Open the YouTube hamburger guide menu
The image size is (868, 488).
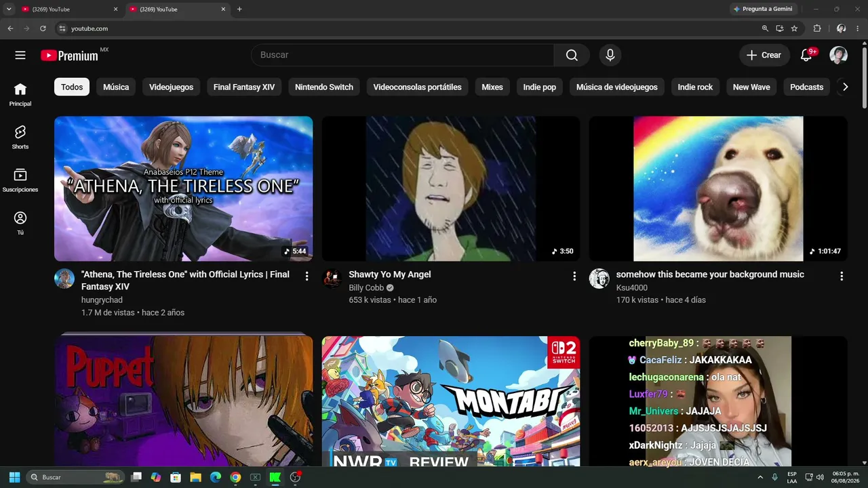coord(20,56)
